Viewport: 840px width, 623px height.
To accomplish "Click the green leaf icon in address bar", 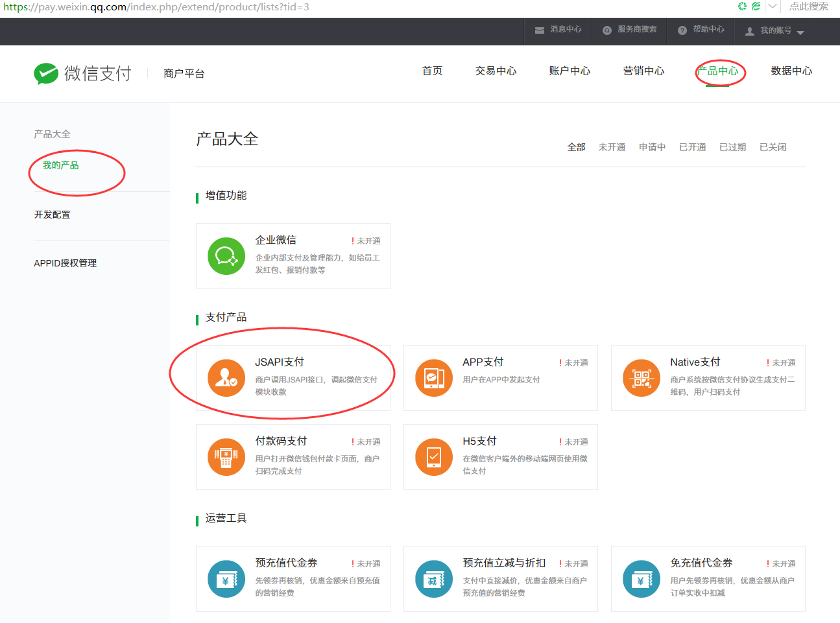I will tap(756, 6).
